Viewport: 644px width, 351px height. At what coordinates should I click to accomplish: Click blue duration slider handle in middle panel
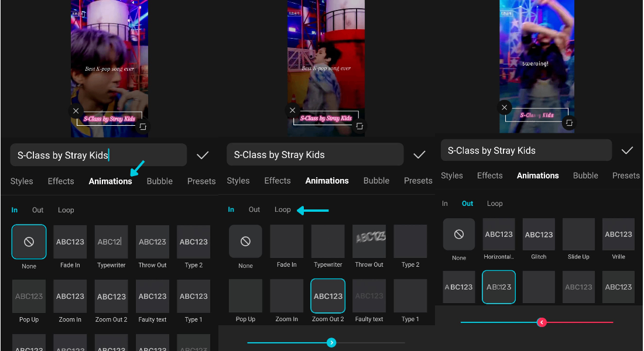click(331, 342)
